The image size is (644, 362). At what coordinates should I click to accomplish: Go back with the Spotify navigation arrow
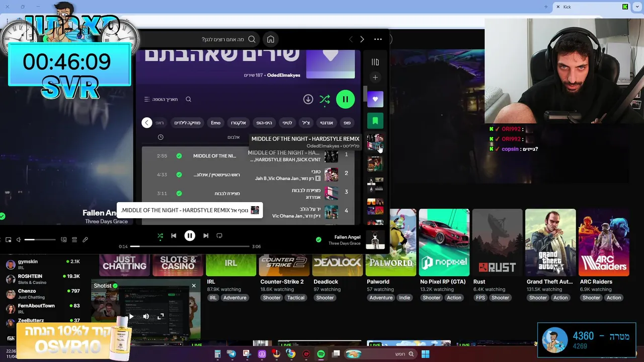pos(351,39)
